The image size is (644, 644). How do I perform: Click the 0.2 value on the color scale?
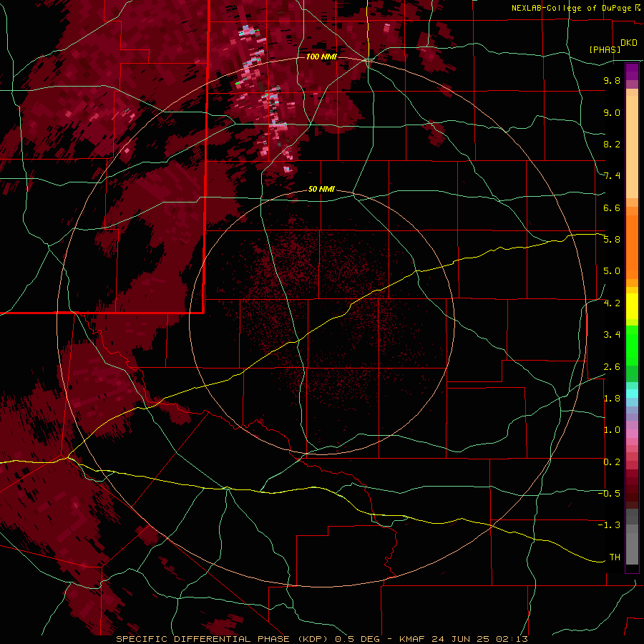(x=612, y=462)
